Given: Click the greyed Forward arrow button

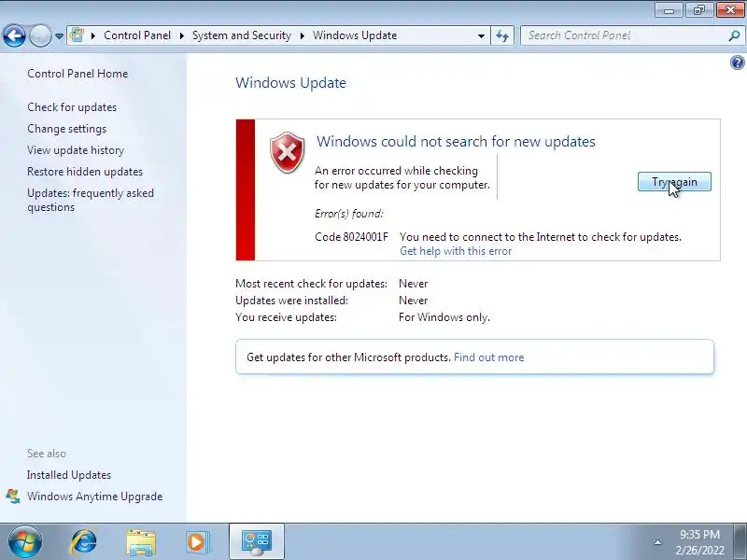Looking at the screenshot, I should (x=40, y=35).
